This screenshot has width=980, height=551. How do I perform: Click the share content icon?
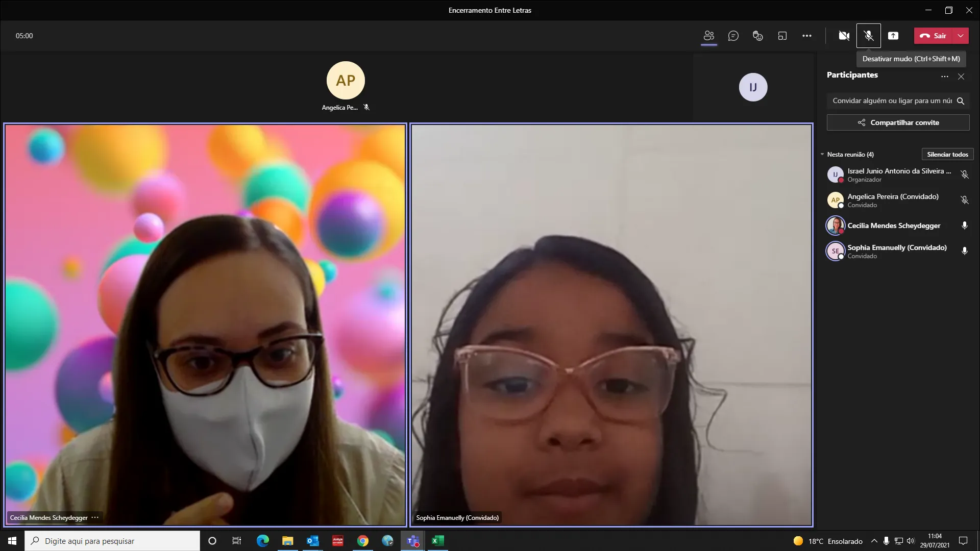click(893, 36)
